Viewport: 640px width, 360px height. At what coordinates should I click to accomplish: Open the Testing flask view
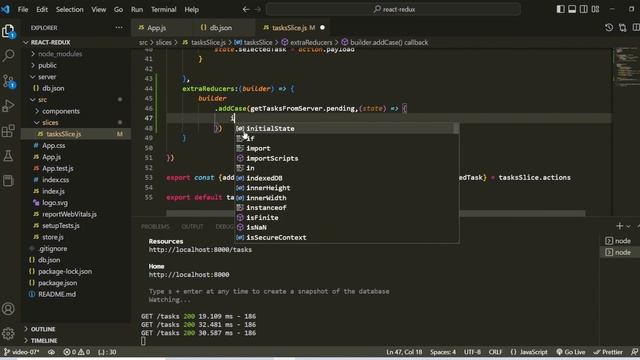pyautogui.click(x=9, y=156)
